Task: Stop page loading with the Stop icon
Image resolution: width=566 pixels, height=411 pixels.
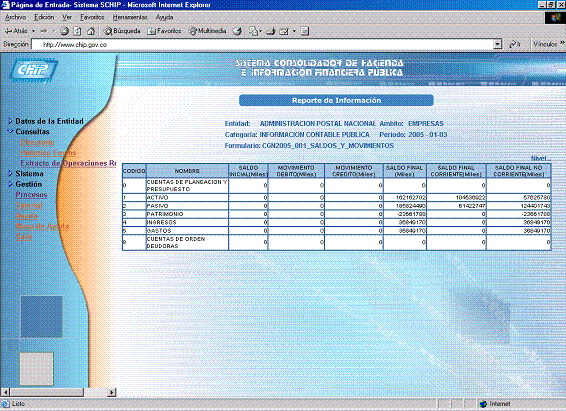Action: coord(65,31)
